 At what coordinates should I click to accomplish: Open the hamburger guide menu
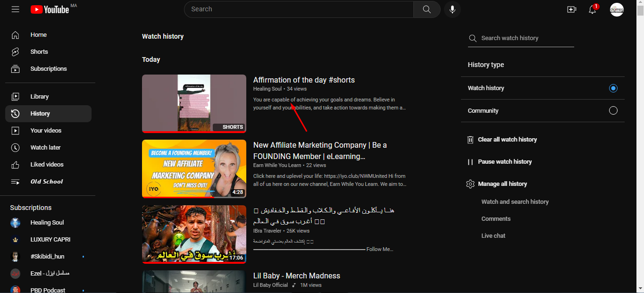pos(16,9)
